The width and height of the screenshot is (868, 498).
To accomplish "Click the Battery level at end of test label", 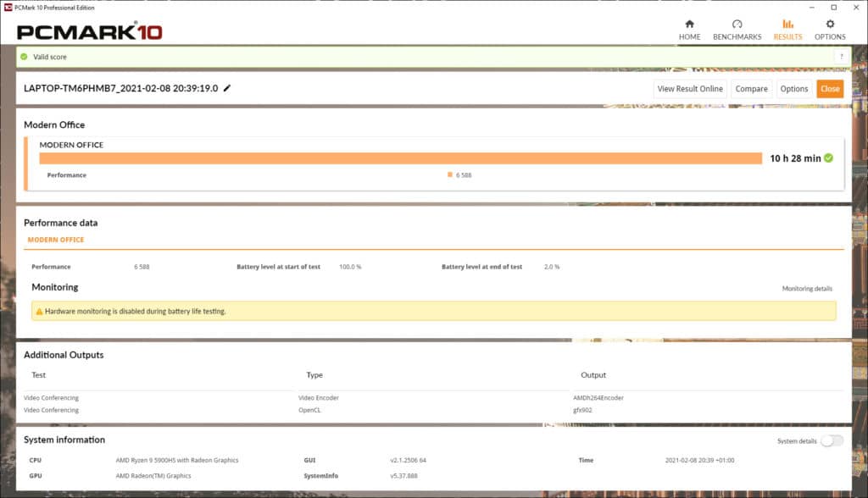I will tap(481, 267).
